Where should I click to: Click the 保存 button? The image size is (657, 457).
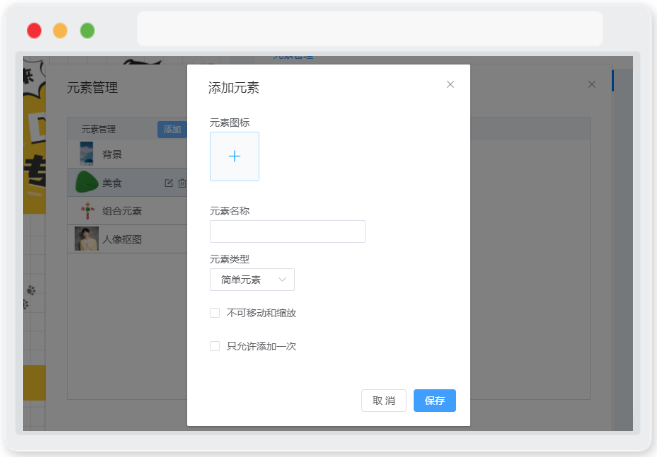pyautogui.click(x=435, y=400)
